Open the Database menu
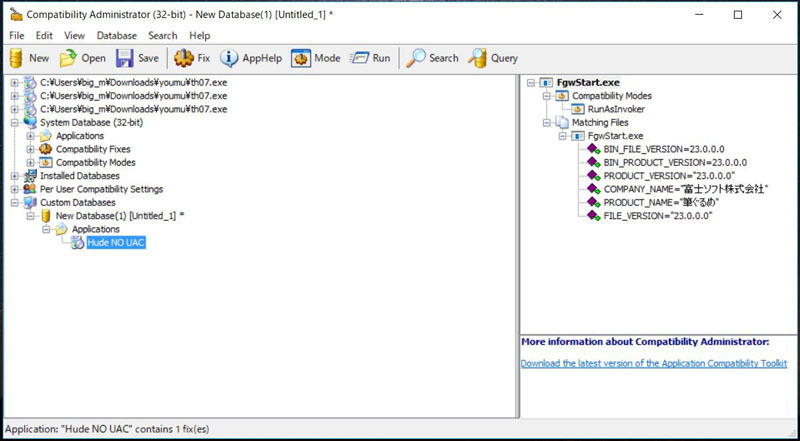The height and width of the screenshot is (441, 800). (117, 36)
